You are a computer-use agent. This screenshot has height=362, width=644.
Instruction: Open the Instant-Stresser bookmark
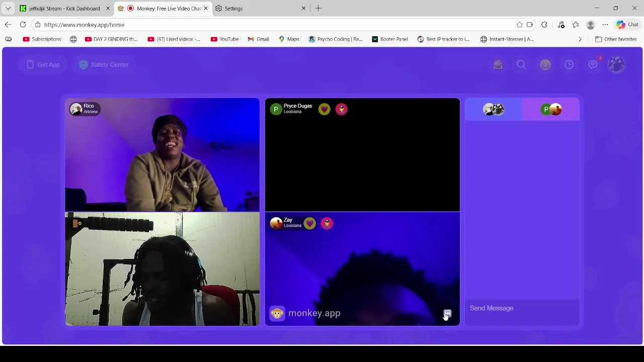[x=507, y=39]
